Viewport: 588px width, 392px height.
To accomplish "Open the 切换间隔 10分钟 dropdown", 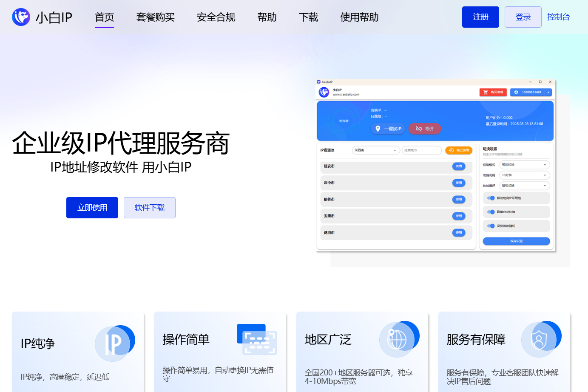I will pos(525,175).
